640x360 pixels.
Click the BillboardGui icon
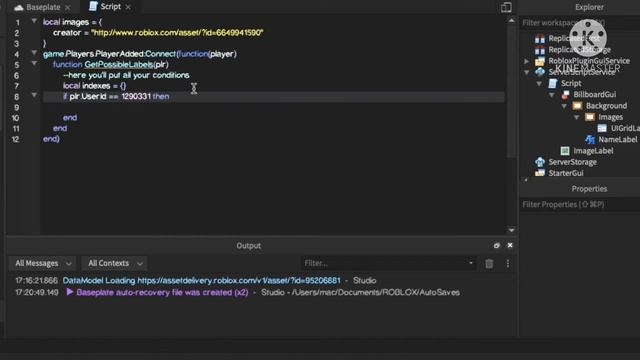565,95
